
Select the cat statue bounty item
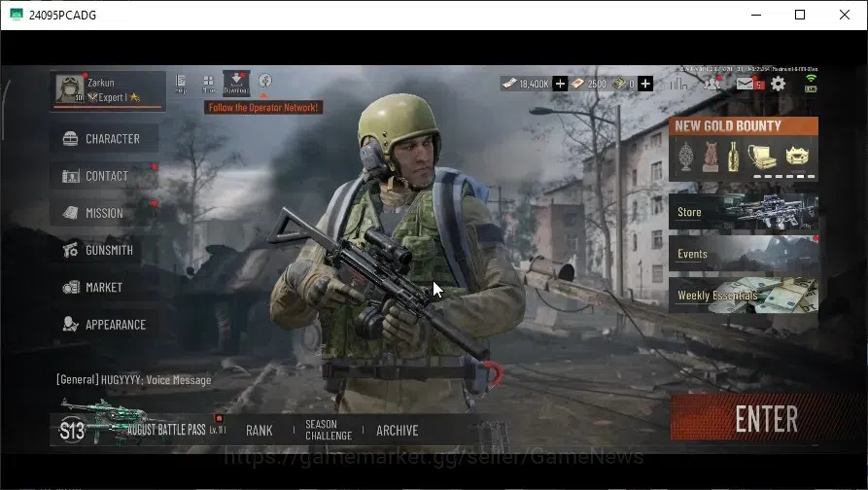711,157
